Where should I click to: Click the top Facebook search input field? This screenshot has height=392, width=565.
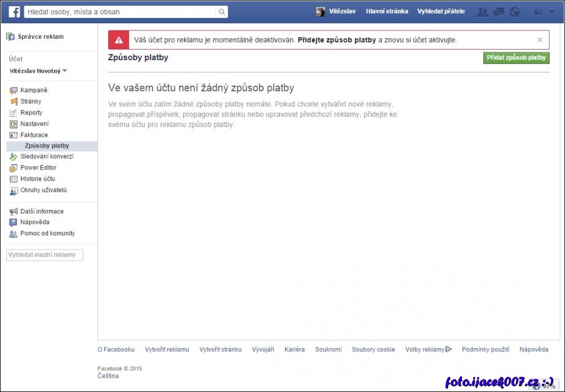(x=120, y=12)
